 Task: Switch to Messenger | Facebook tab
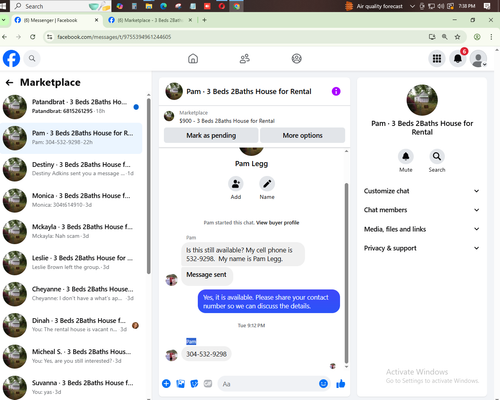pos(57,20)
